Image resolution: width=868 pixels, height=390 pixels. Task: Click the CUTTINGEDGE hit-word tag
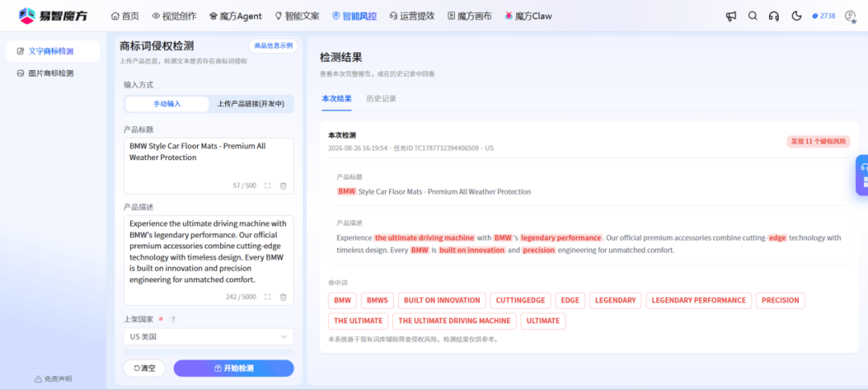pos(520,300)
